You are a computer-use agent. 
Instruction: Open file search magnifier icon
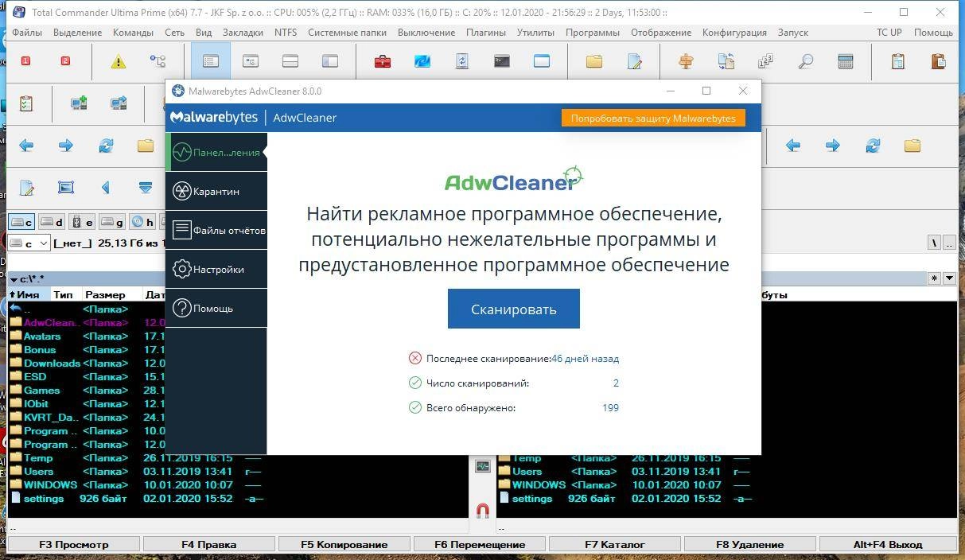pos(806,61)
